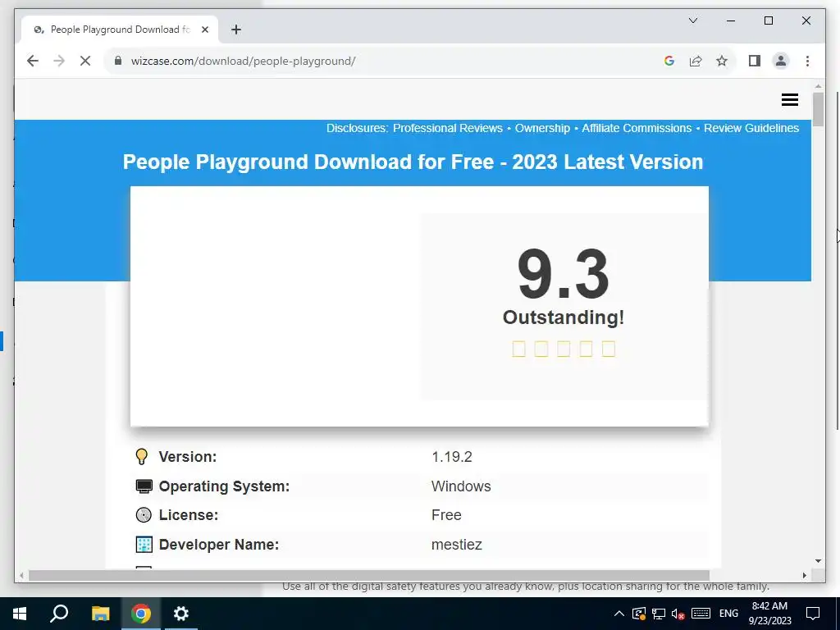The height and width of the screenshot is (630, 840).
Task: Open a new tab
Action: tap(236, 30)
